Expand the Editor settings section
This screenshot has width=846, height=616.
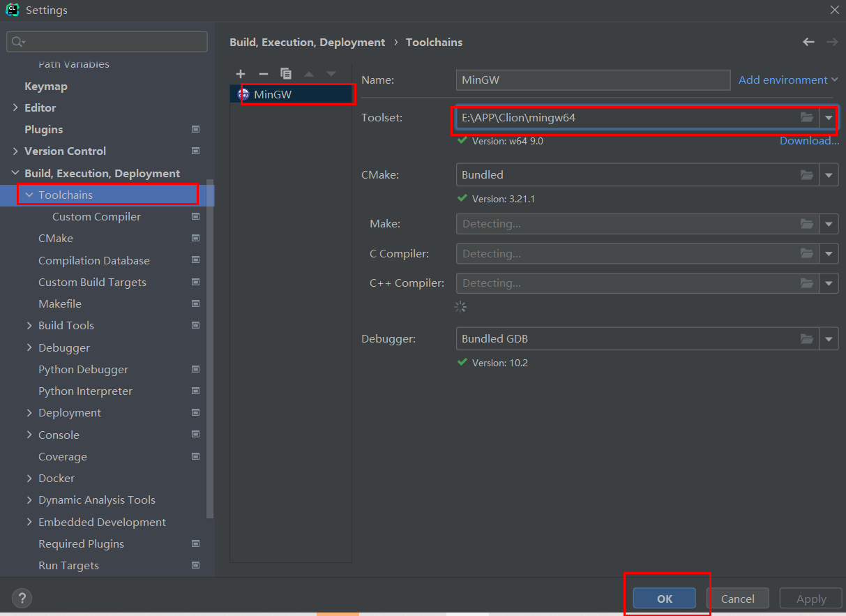coord(15,107)
